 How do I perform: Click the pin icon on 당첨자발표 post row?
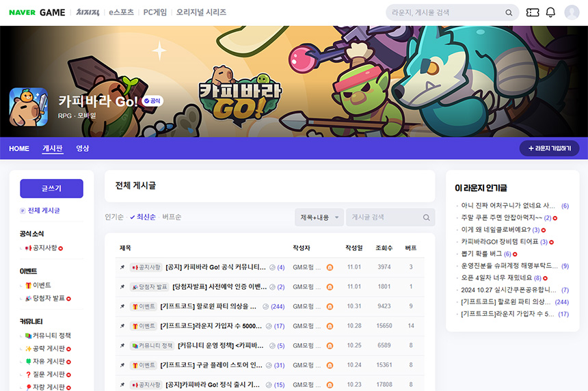pos(122,287)
